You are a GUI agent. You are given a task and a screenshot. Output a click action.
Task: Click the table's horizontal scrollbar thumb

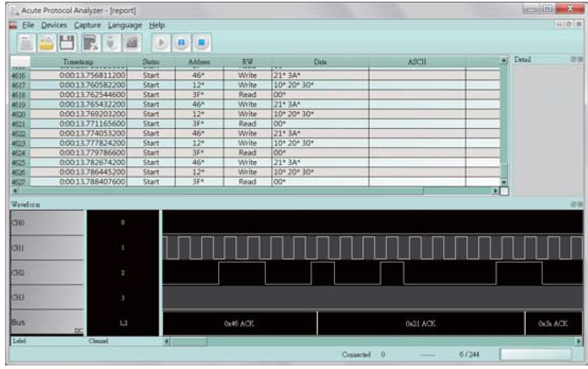click(221, 191)
